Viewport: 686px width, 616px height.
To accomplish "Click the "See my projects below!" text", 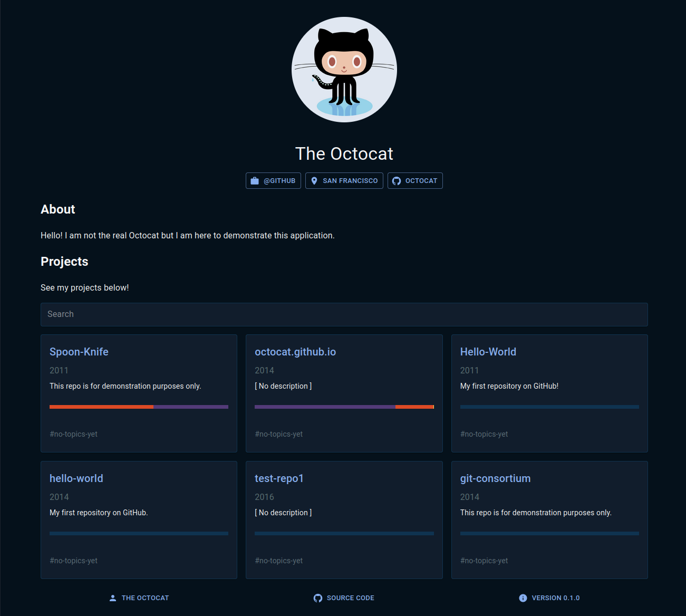I will tap(85, 287).
